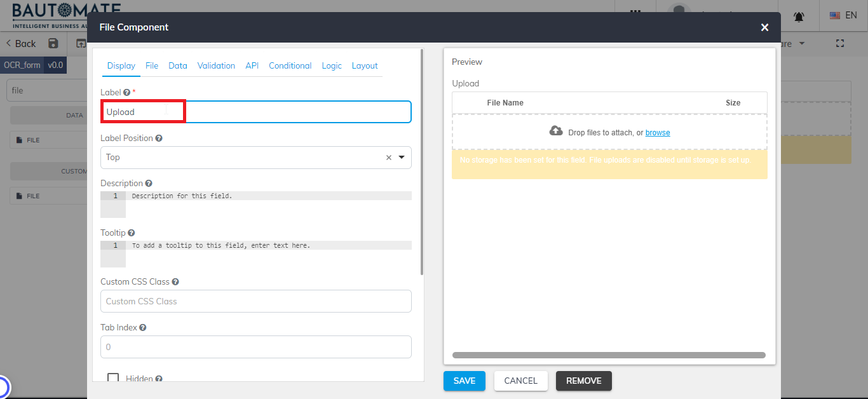Click the fullscreen icon in background toolbar
This screenshot has width=868, height=399.
[840, 43]
